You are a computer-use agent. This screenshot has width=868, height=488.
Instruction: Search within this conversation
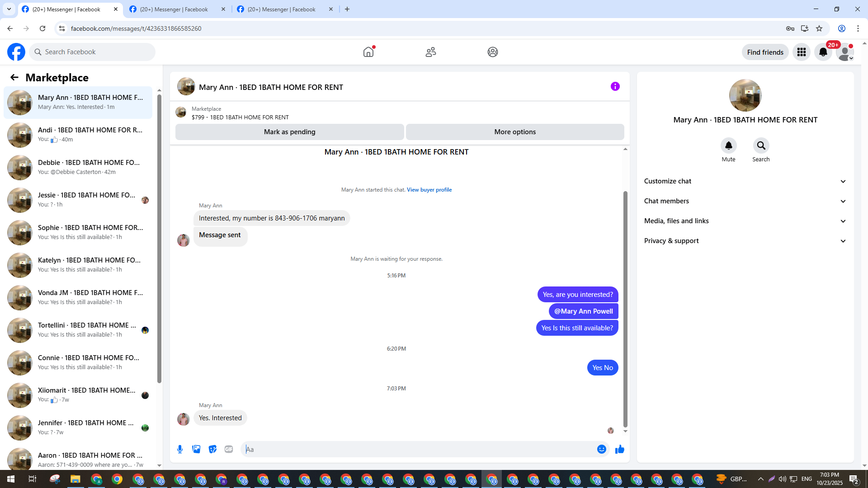761,145
